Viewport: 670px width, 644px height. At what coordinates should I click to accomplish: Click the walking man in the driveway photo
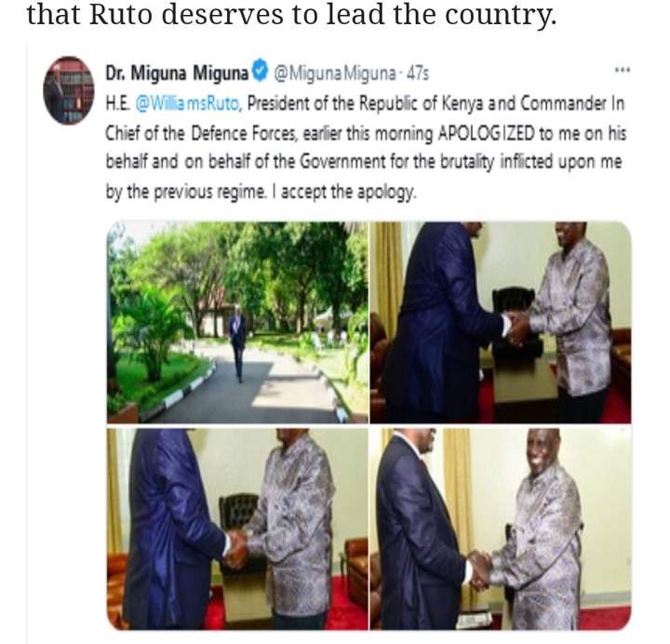pyautogui.click(x=237, y=342)
